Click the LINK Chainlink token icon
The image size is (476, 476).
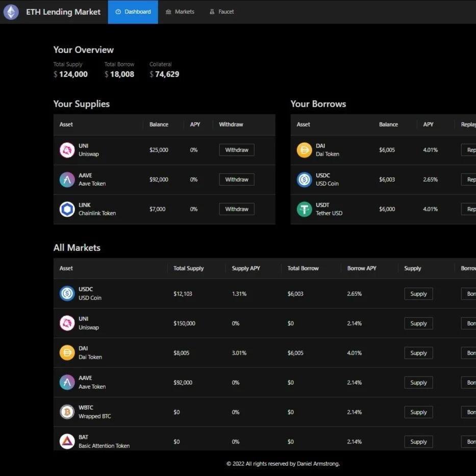(67, 209)
